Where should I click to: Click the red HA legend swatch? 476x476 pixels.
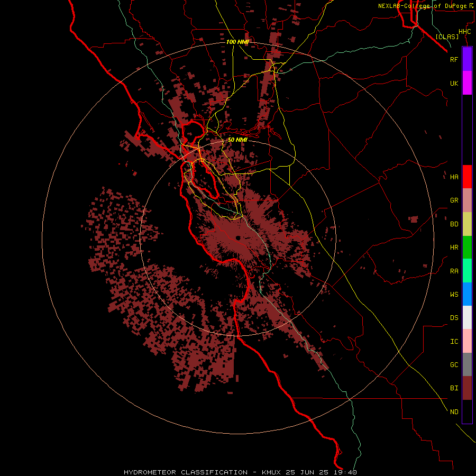point(467,177)
